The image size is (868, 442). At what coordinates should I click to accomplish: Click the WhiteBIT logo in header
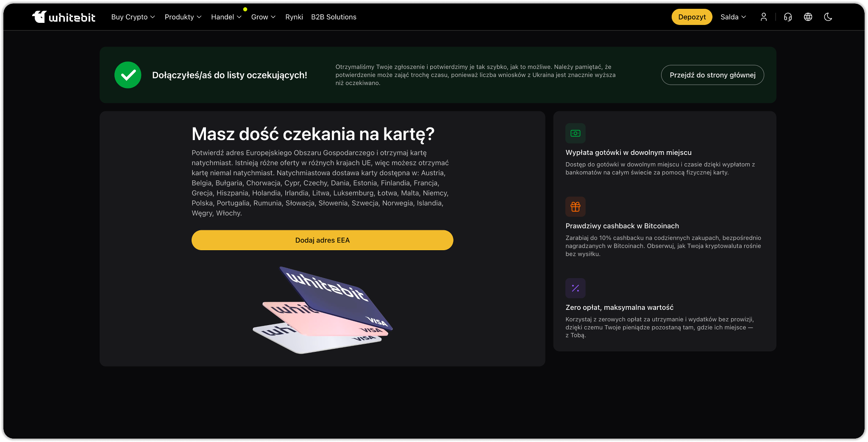click(64, 17)
